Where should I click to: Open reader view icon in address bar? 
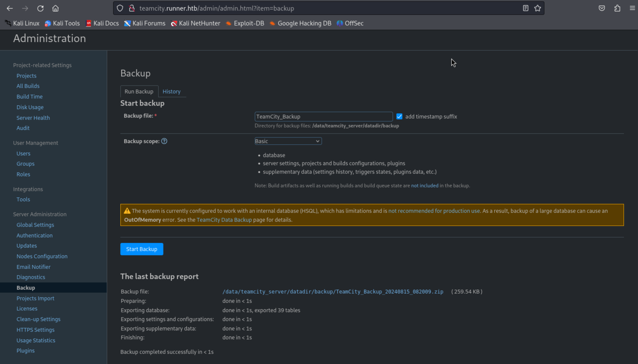click(525, 8)
